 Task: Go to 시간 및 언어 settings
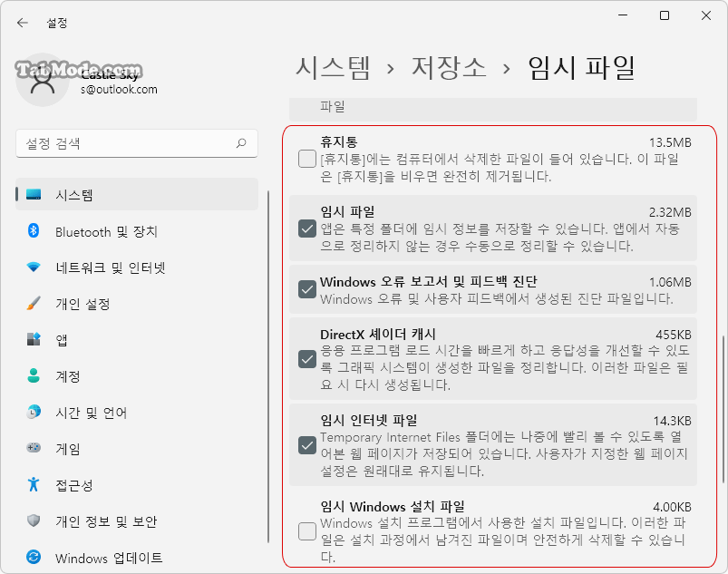click(x=137, y=412)
